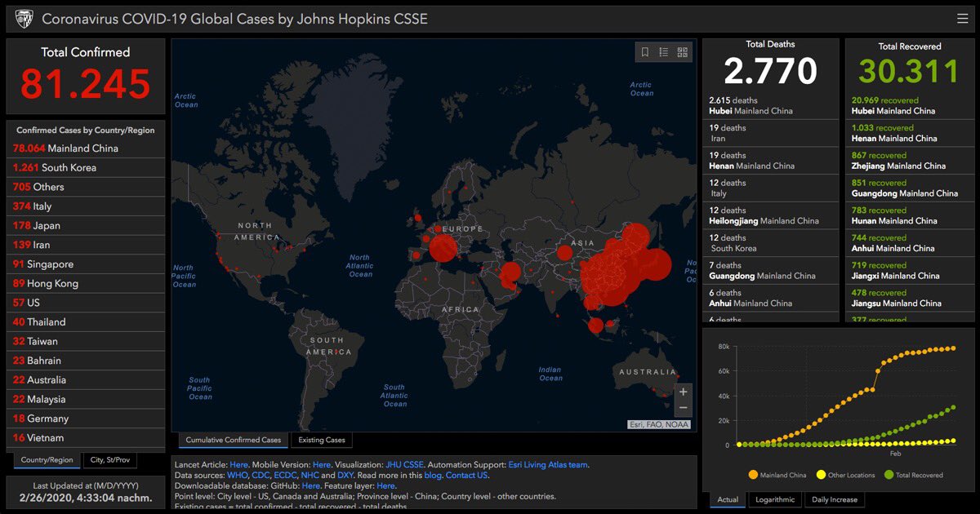Select 89 Hong Kong in the list
This screenshot has width=980, height=514.
point(86,283)
